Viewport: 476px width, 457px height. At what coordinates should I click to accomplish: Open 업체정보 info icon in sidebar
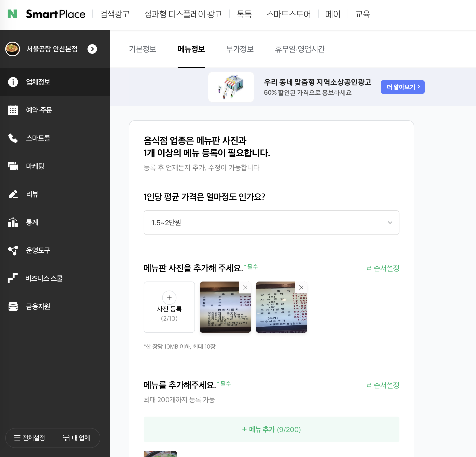point(13,82)
